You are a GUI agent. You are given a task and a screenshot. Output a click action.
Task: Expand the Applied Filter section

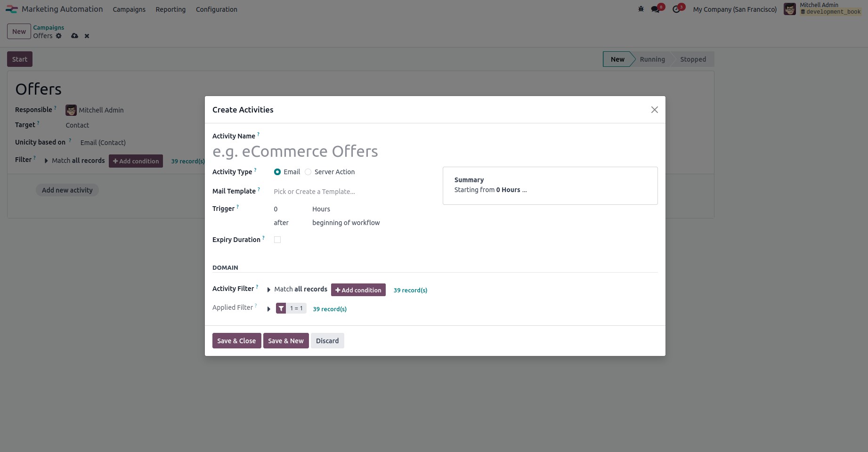pyautogui.click(x=268, y=309)
